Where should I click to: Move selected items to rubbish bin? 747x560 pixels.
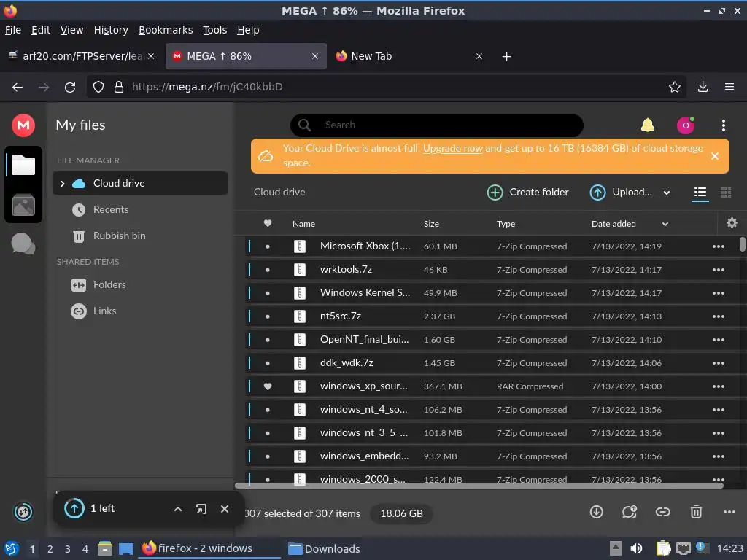pyautogui.click(x=696, y=512)
